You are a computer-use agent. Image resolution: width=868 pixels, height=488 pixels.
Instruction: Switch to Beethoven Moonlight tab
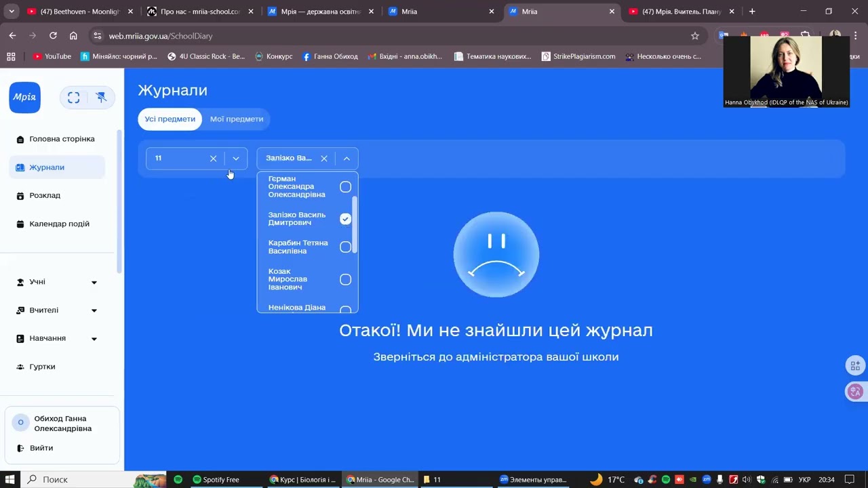(x=79, y=12)
